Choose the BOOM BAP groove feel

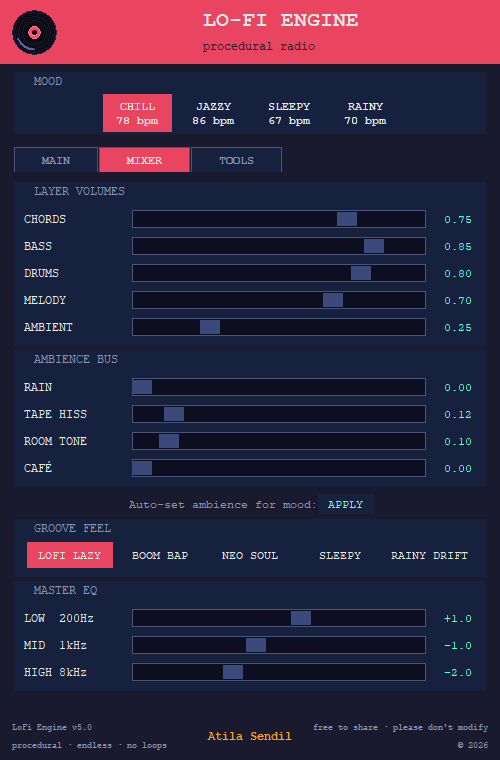(x=160, y=555)
